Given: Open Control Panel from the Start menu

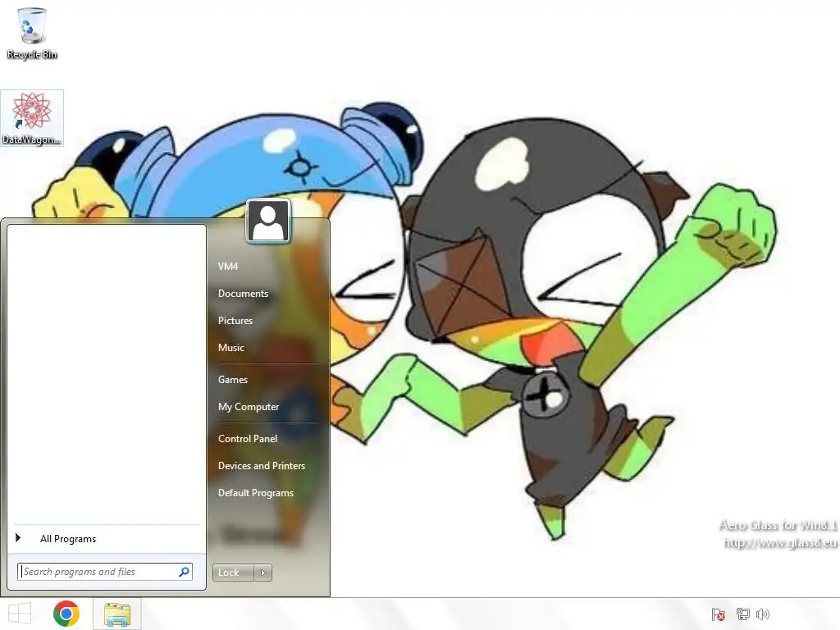Looking at the screenshot, I should click(248, 439).
